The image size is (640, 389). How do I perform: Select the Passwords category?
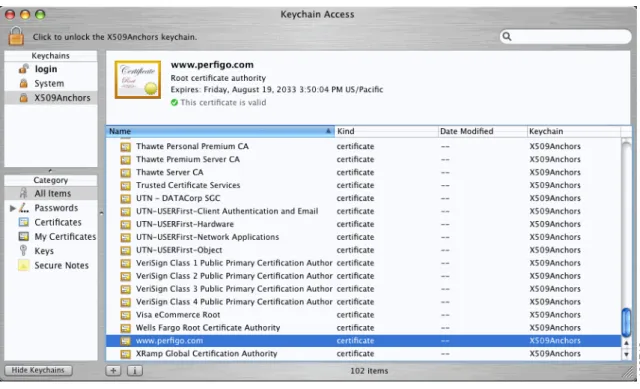point(51,208)
